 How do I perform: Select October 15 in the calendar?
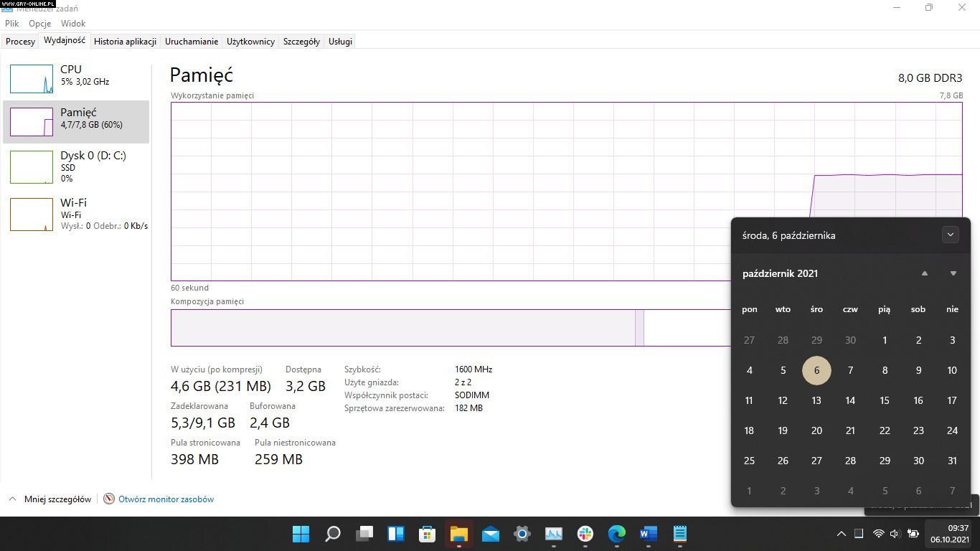pos(885,400)
